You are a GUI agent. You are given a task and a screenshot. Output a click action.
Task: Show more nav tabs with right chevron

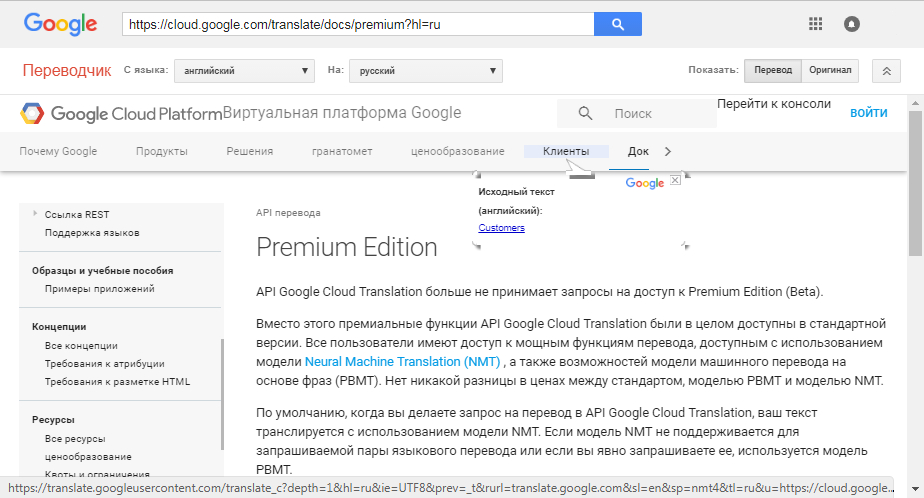point(668,151)
